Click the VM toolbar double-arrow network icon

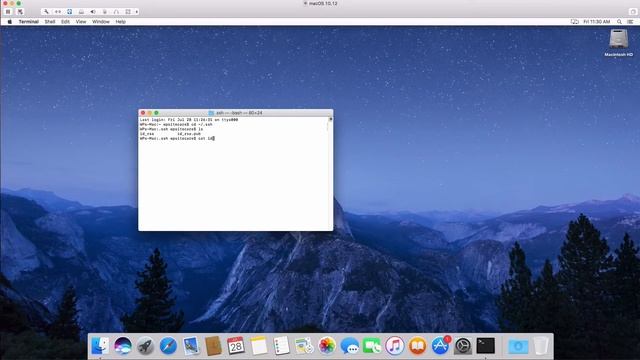point(58,12)
